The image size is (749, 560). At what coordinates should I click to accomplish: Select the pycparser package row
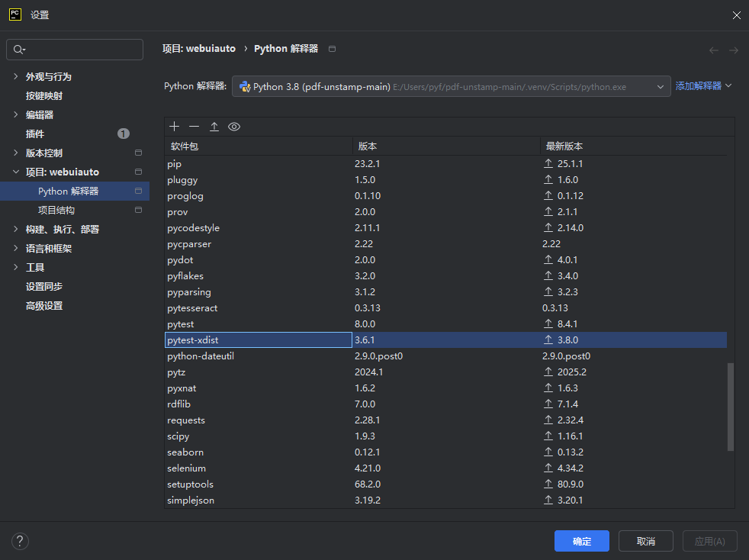pos(445,243)
